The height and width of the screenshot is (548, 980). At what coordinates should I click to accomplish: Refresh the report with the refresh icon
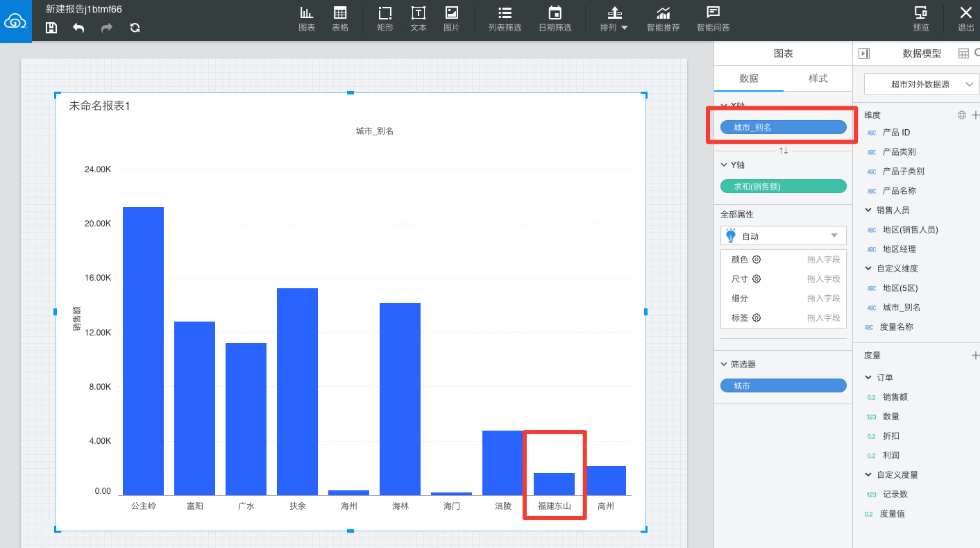tap(135, 28)
